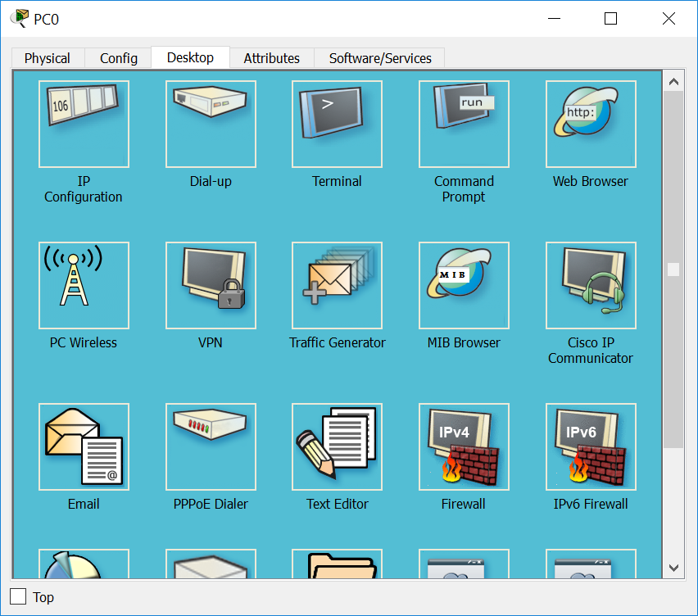
Task: Click the 'Command Prompt' label text
Action: 464,188
